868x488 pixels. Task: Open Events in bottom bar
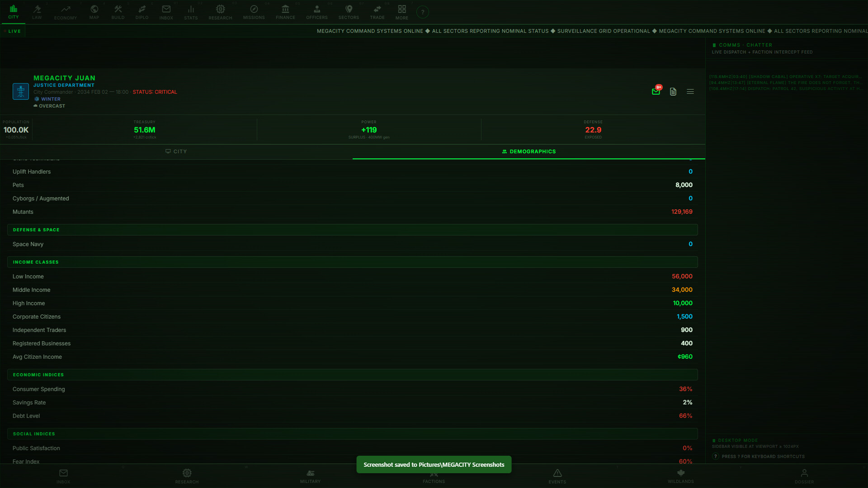coord(557,476)
